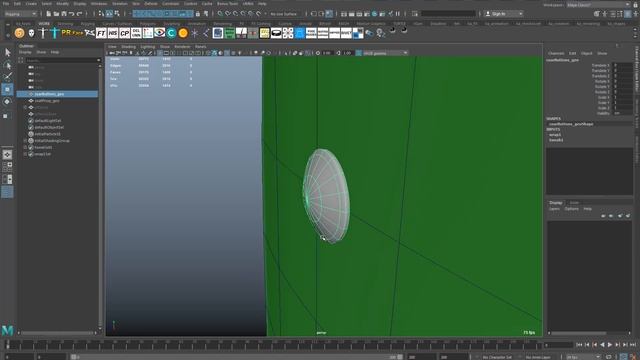The image size is (640, 360).
Task: Pick the Scale tool in toolbox
Action: point(6,116)
